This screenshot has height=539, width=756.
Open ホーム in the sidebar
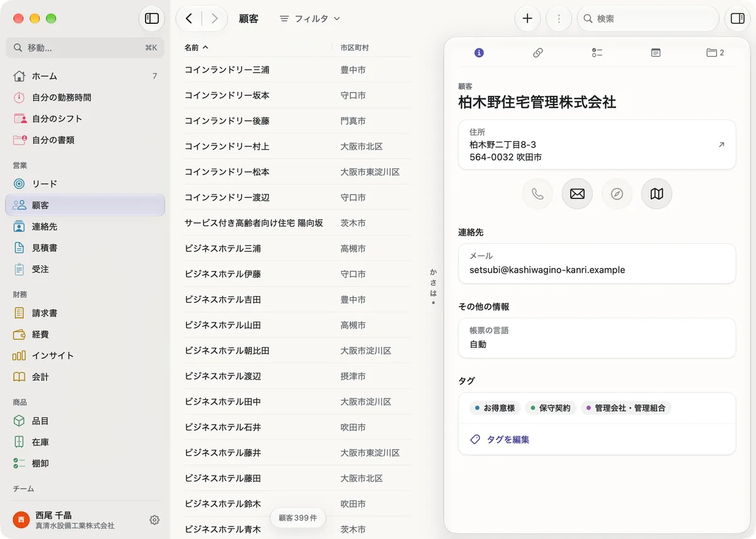[x=85, y=76]
